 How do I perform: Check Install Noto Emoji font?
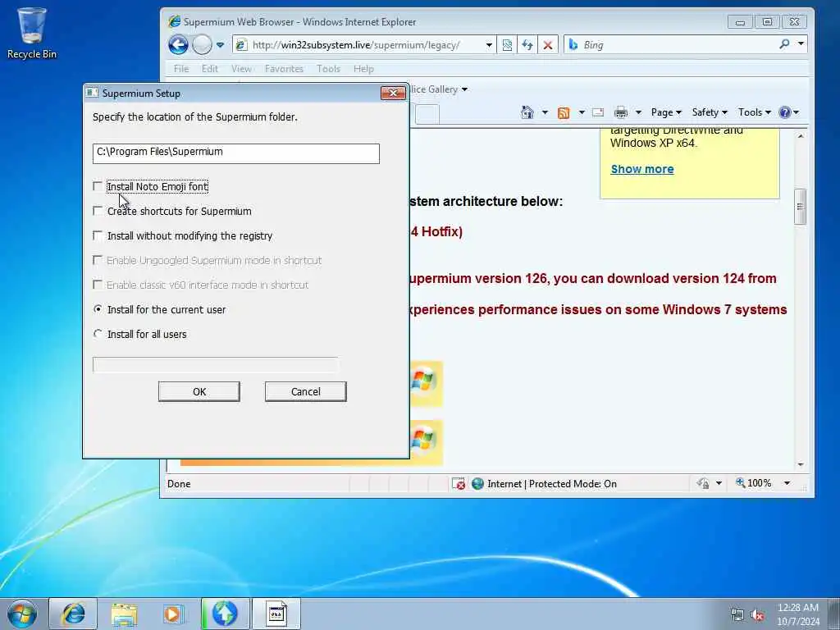pos(98,186)
